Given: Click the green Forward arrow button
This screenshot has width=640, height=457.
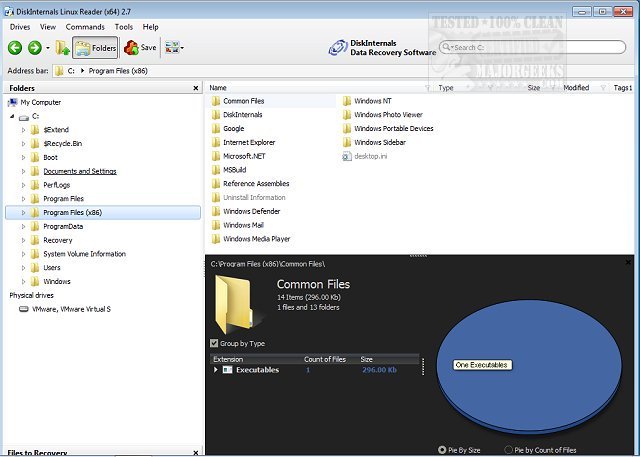Looking at the screenshot, I should pyautogui.click(x=35, y=48).
